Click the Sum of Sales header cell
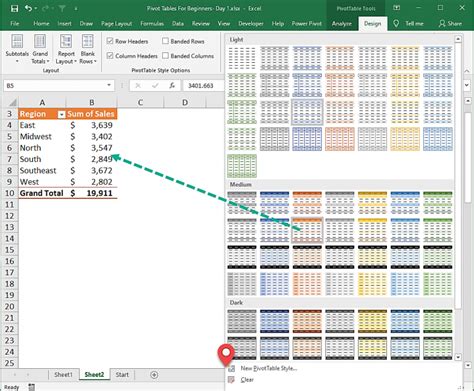474x391 pixels. pos(91,114)
